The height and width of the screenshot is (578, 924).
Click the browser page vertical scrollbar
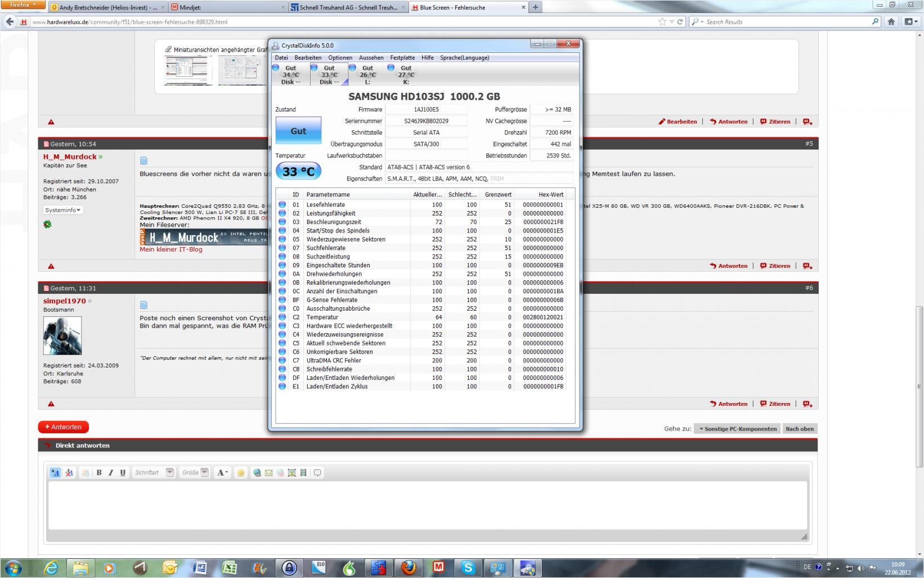coord(919,387)
